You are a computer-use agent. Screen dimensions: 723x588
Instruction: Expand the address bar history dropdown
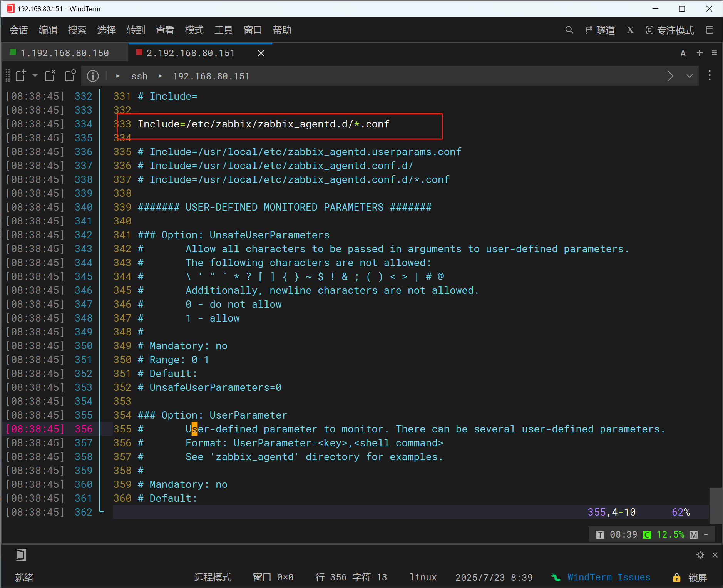click(690, 76)
